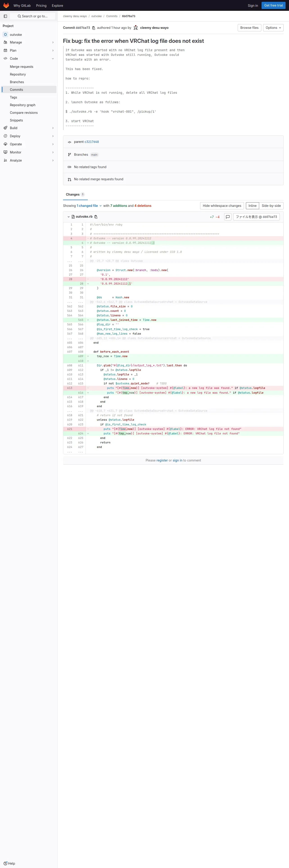The height and width of the screenshot is (868, 289).
Task: Click Sign in at top right
Action: [253, 6]
